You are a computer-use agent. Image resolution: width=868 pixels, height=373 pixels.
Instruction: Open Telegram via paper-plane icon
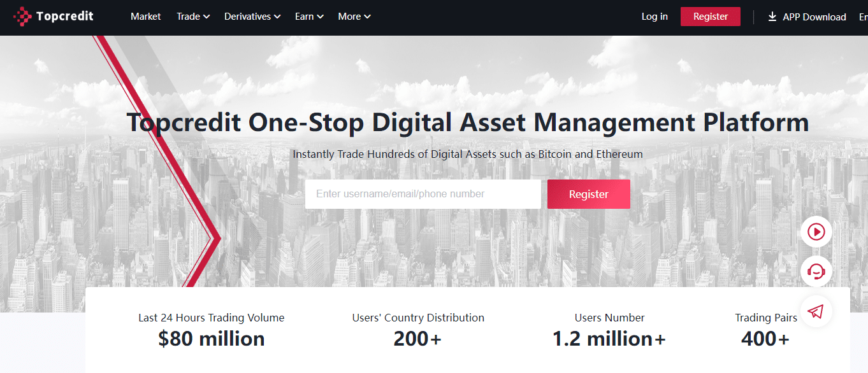point(816,311)
